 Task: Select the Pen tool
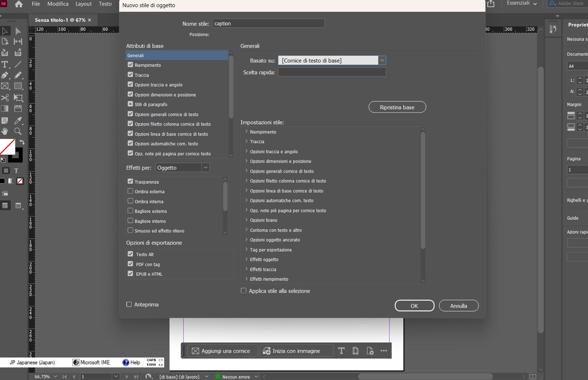[5, 75]
